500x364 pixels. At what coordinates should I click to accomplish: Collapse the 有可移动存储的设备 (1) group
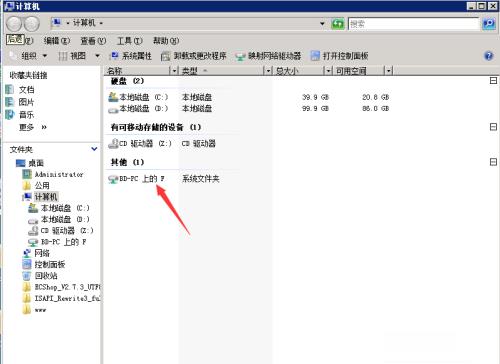(x=493, y=127)
